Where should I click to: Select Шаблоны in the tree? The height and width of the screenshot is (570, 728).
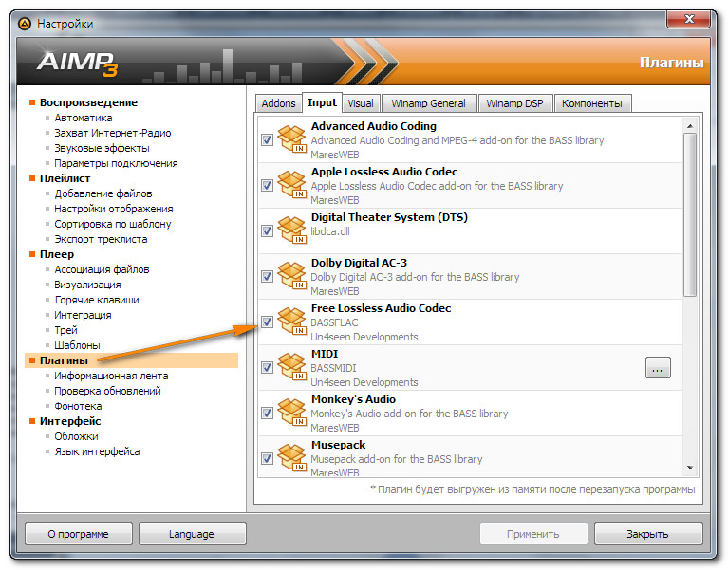click(77, 345)
